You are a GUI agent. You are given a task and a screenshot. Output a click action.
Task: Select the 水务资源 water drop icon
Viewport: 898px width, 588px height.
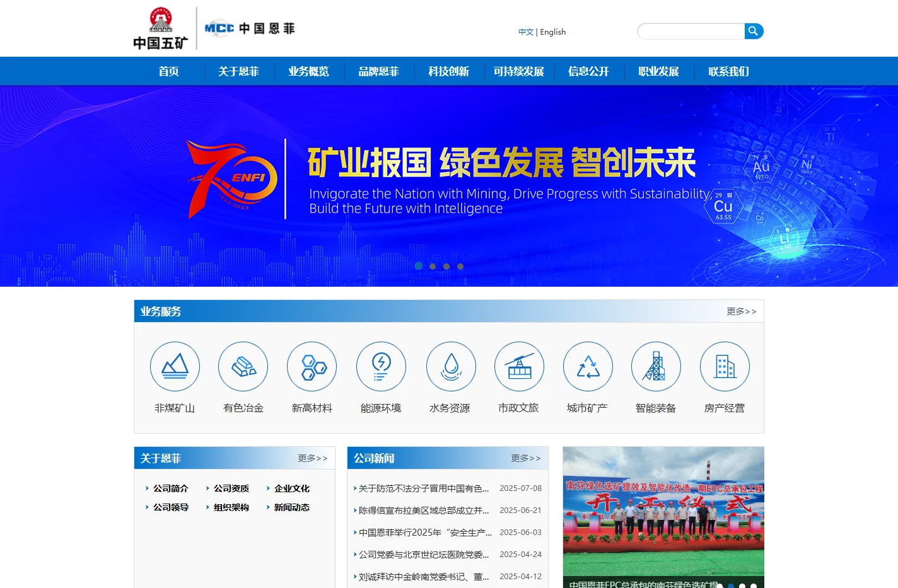451,366
